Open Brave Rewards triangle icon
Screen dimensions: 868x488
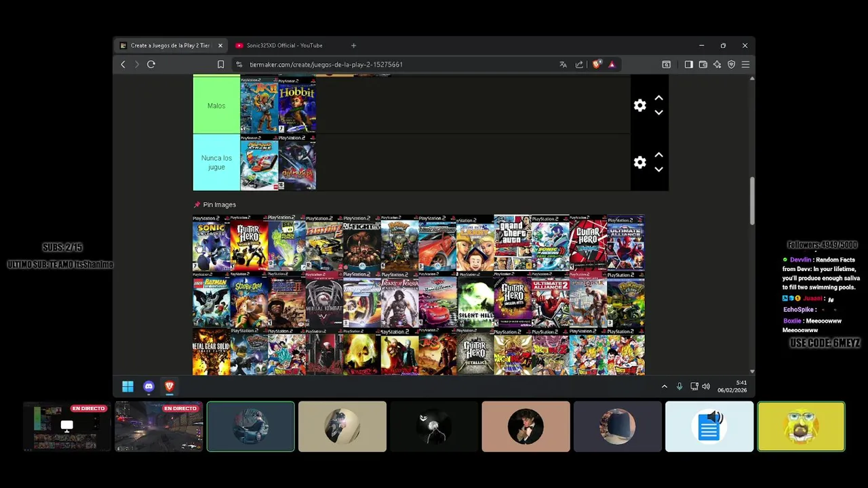[x=612, y=64]
